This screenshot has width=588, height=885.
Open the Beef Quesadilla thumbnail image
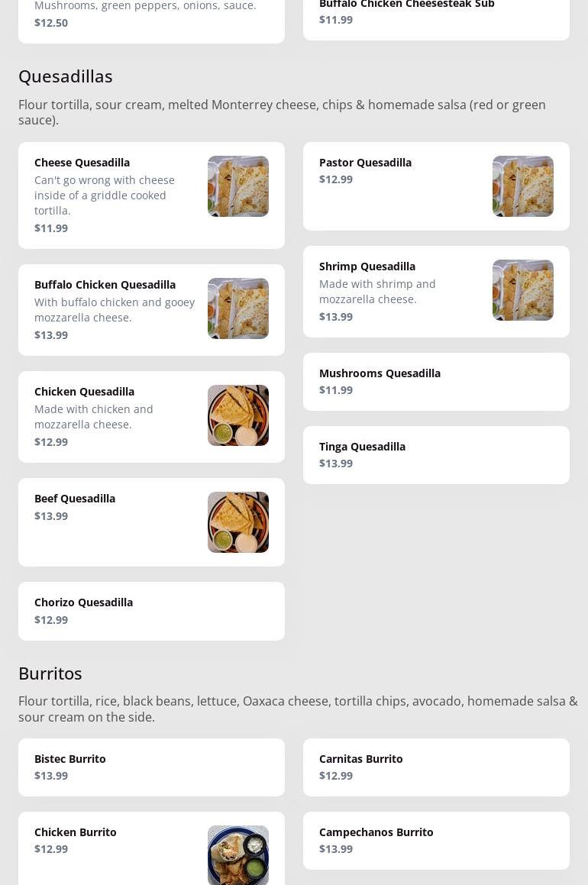coord(238,522)
